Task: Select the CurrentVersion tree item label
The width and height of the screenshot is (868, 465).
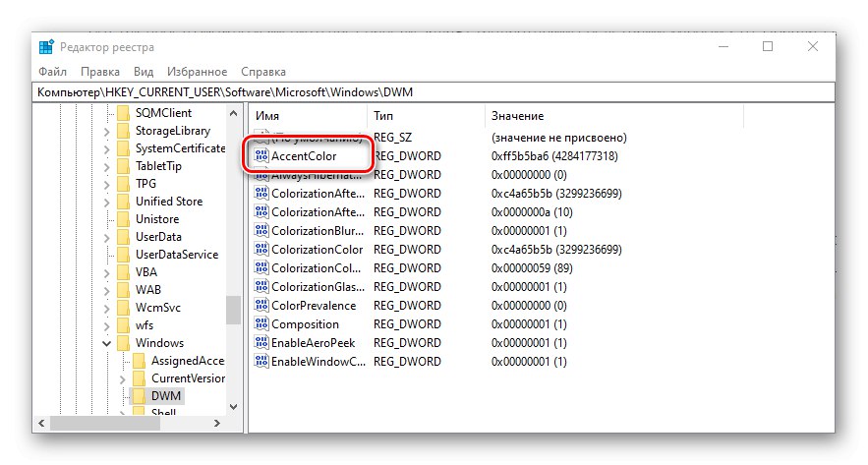Action: [x=188, y=378]
